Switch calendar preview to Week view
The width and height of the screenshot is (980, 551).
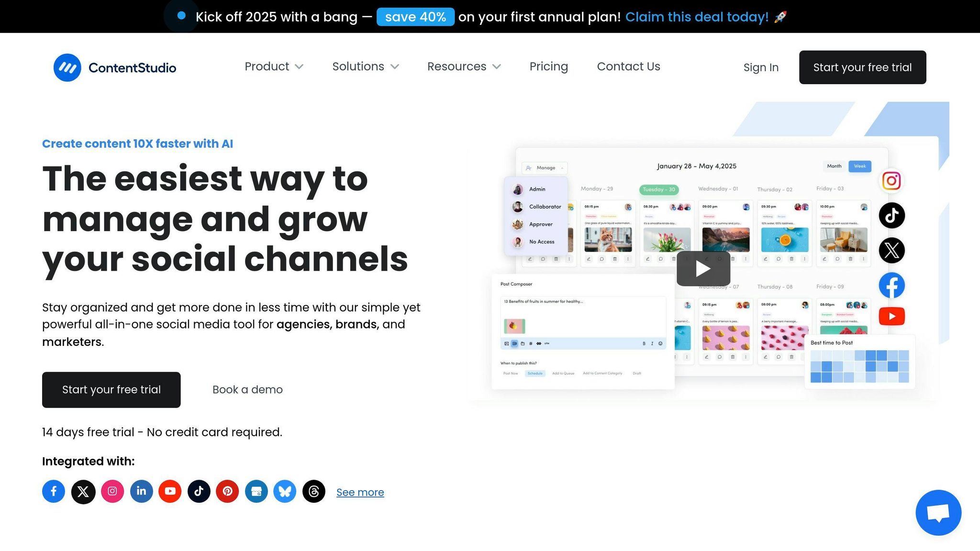click(860, 166)
